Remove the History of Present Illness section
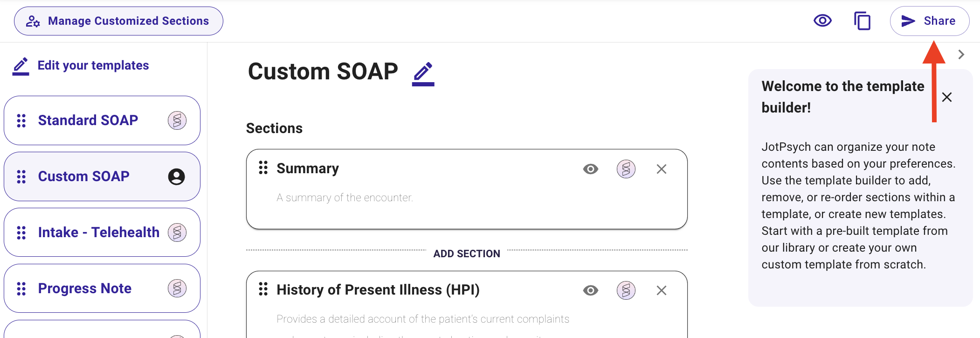The image size is (980, 338). coord(662,290)
